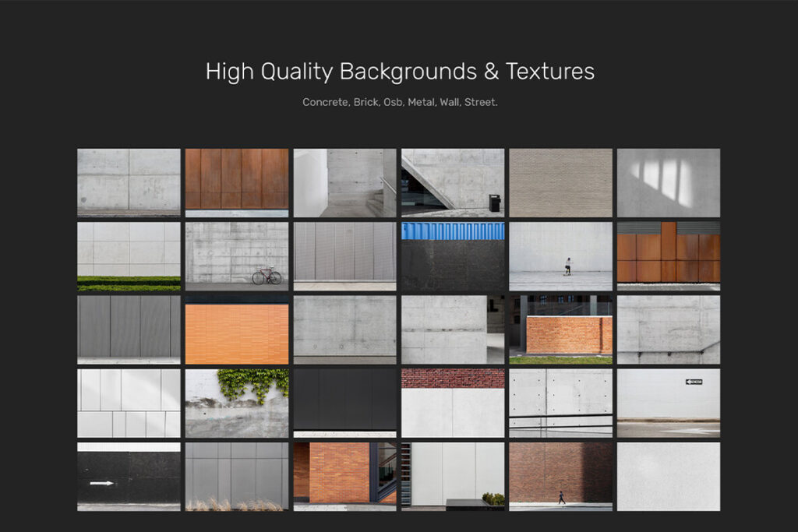Select the white wall with green hedge image
This screenshot has height=532, width=798.
tap(129, 256)
